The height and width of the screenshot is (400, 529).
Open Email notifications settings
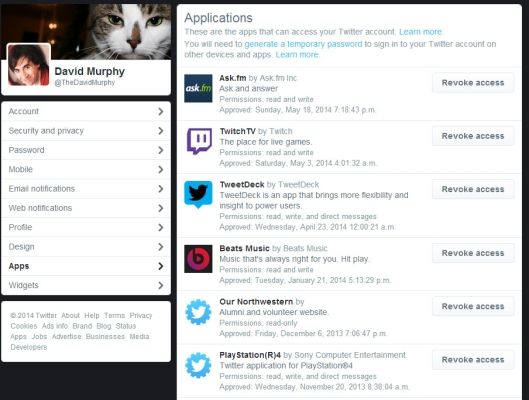click(x=86, y=189)
